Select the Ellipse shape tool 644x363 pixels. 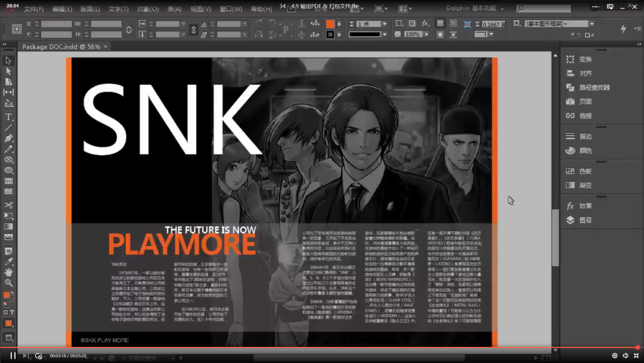coord(8,170)
